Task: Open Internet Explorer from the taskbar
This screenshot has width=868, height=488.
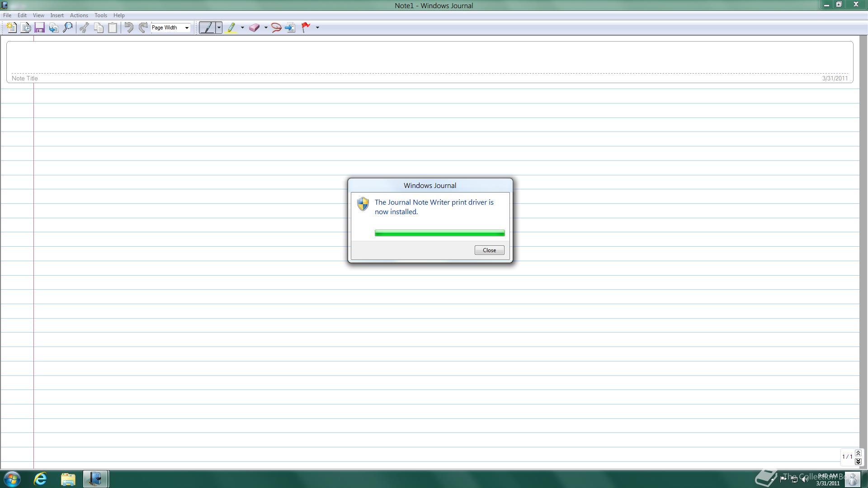Action: tap(41, 479)
